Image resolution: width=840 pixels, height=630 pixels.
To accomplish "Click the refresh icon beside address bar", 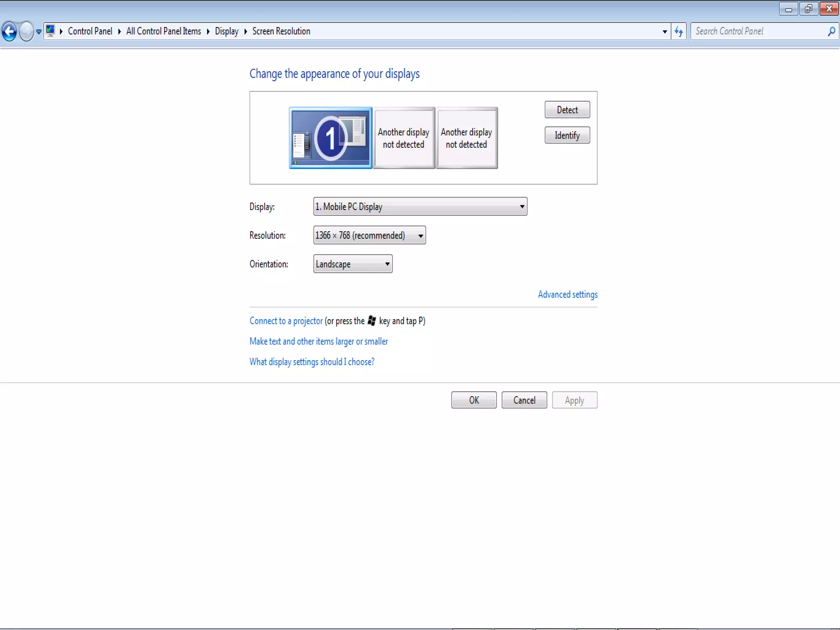I will [678, 32].
